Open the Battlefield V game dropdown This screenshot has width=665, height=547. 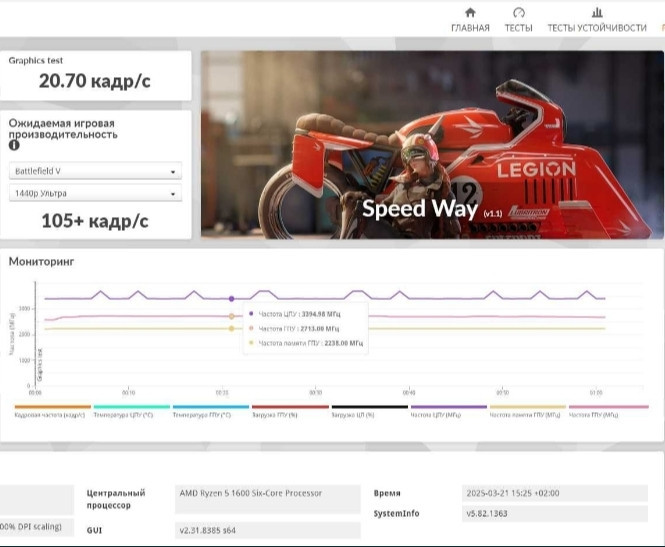click(x=95, y=171)
